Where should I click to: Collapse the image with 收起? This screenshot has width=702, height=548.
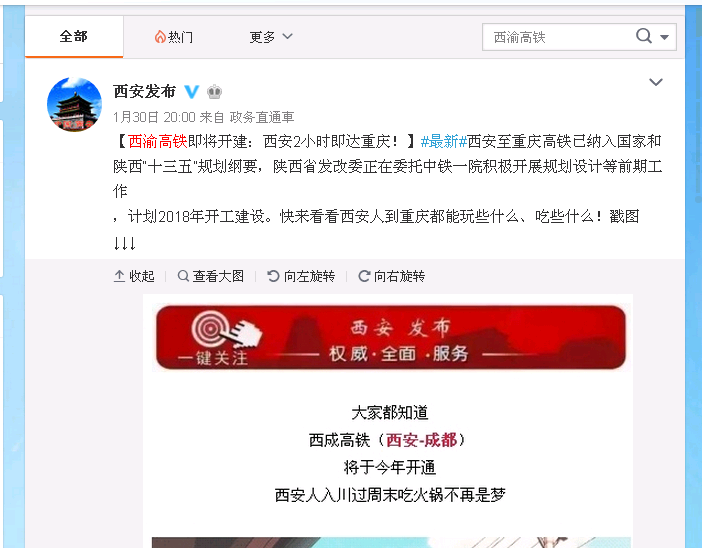(x=134, y=276)
